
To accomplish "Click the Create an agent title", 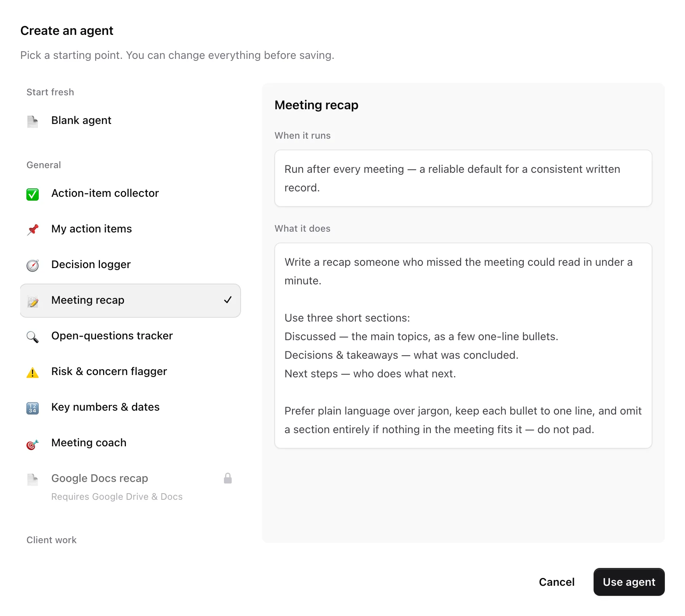I will click(67, 31).
